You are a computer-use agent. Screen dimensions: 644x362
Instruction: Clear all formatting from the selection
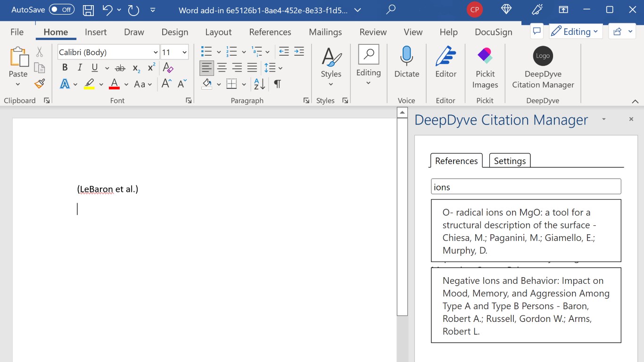[168, 68]
